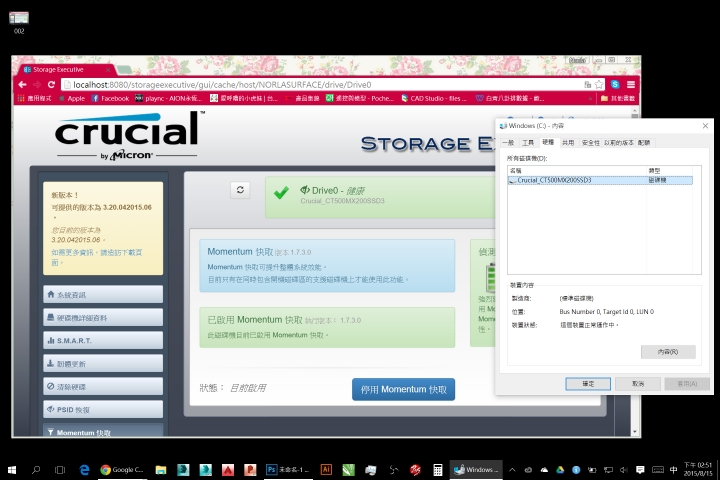Open the CAD Studio bookmark
Image resolution: width=720 pixels, height=480 pixels.
[x=434, y=98]
